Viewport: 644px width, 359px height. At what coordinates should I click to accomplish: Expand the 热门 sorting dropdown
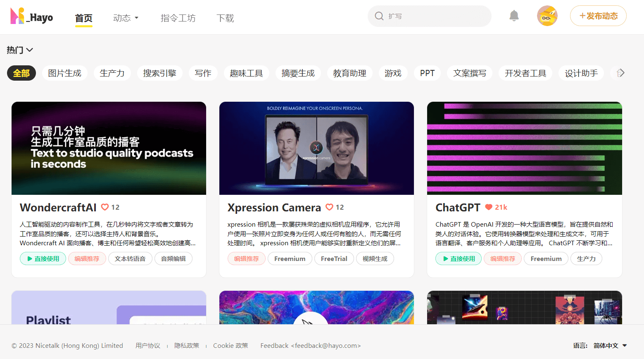[19, 50]
